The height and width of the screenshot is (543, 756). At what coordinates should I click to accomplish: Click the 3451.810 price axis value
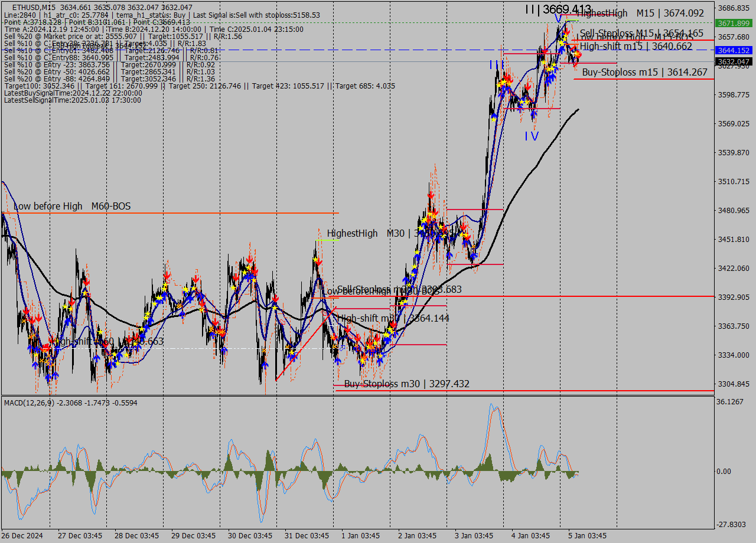[734, 239]
